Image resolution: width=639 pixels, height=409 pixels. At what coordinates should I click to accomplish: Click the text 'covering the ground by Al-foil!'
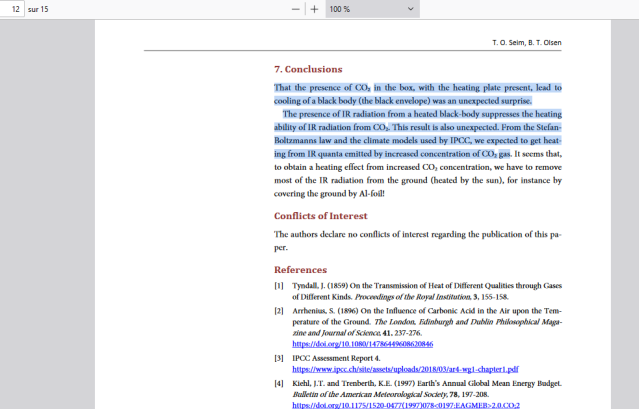tap(329, 193)
